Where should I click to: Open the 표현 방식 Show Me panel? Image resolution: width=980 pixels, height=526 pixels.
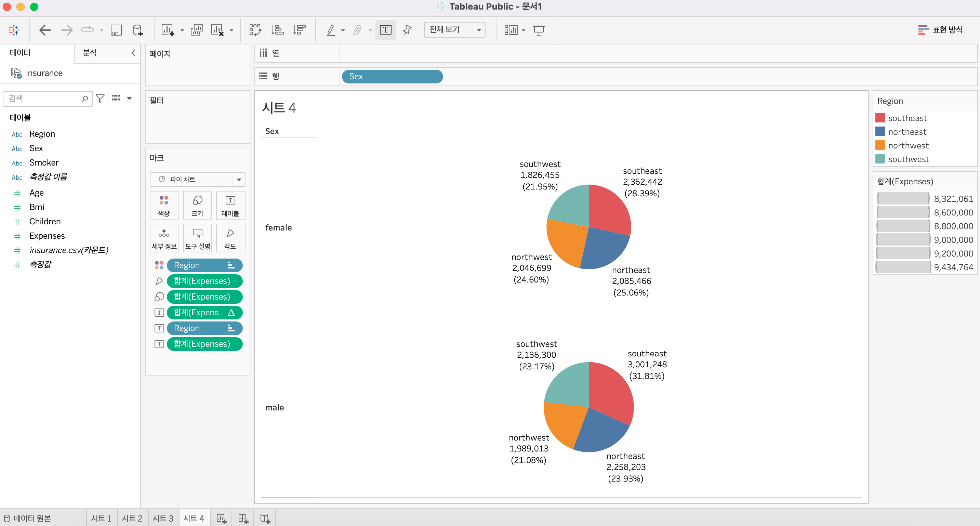coord(940,30)
